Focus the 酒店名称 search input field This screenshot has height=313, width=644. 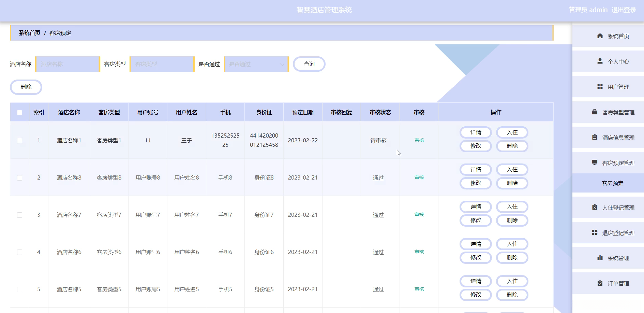(x=68, y=64)
